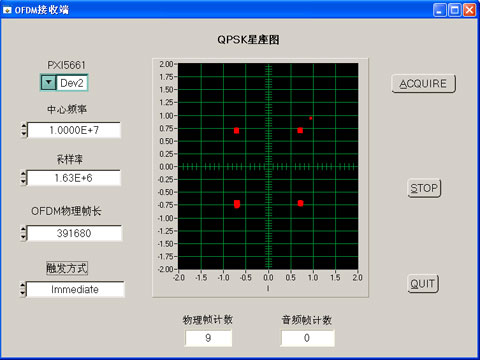Decrement the sampling rate stepper
Image resolution: width=480 pixels, height=360 pixels.
23,181
